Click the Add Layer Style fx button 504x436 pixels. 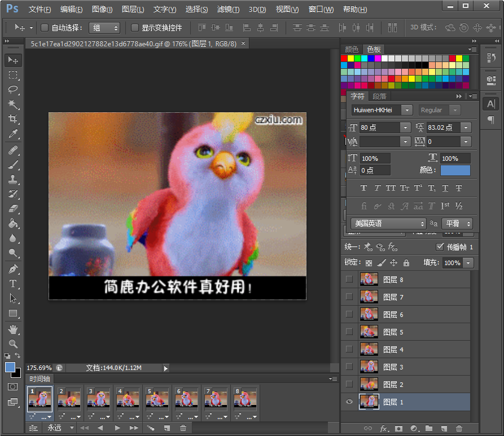pos(384,428)
